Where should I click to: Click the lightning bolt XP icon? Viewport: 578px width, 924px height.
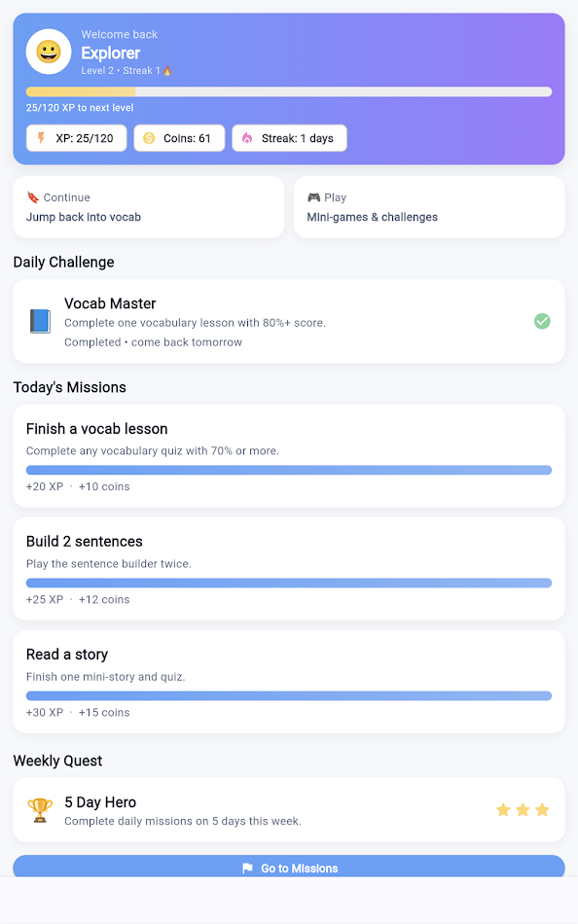pos(41,138)
